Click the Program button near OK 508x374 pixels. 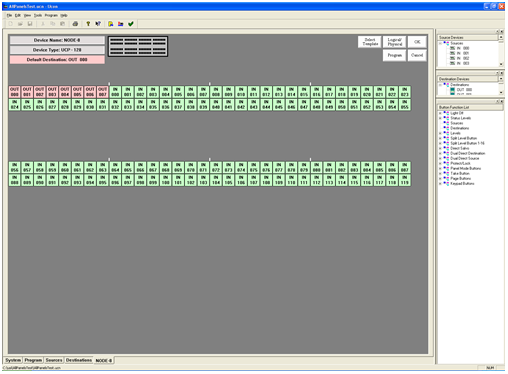395,55
